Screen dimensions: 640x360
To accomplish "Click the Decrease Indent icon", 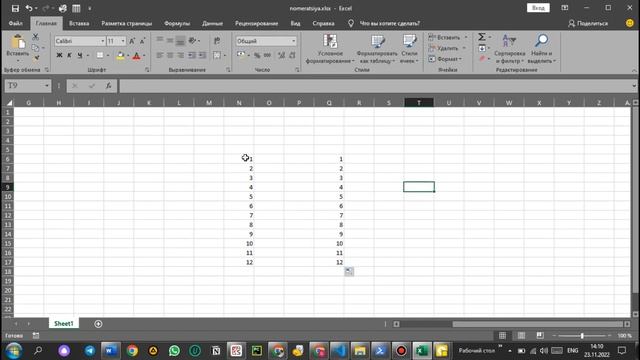I will pyautogui.click(x=192, y=55).
